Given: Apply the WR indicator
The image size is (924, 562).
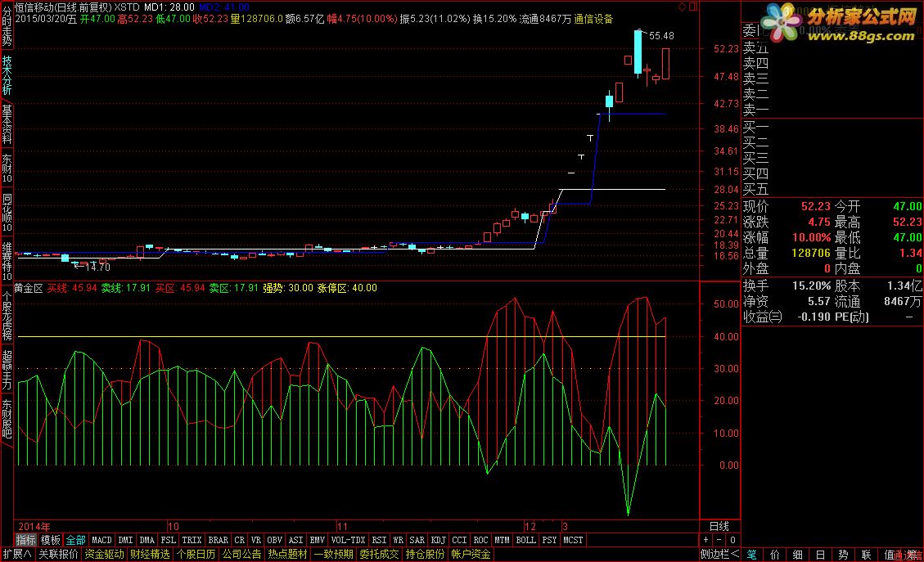Looking at the screenshot, I should pos(399,540).
